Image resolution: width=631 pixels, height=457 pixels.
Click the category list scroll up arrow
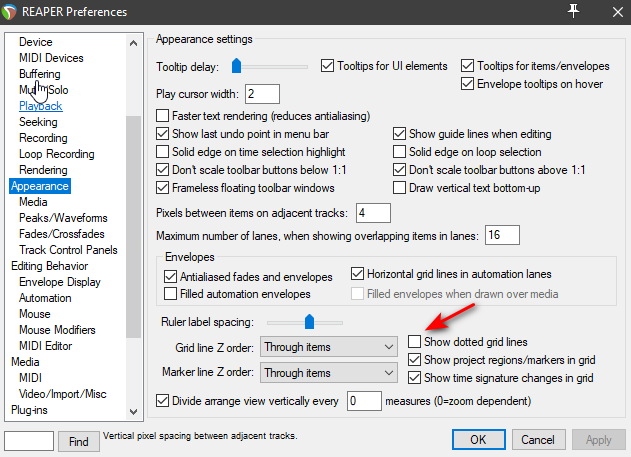[134, 43]
